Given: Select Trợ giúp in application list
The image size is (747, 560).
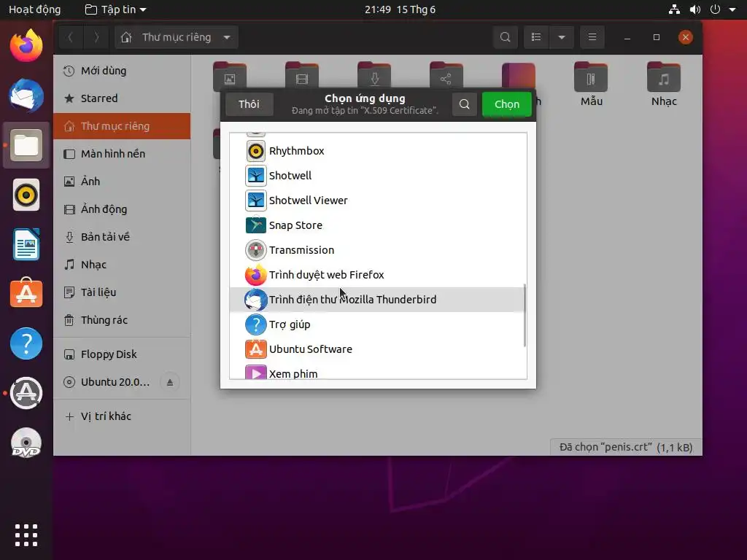Looking at the screenshot, I should (377, 324).
